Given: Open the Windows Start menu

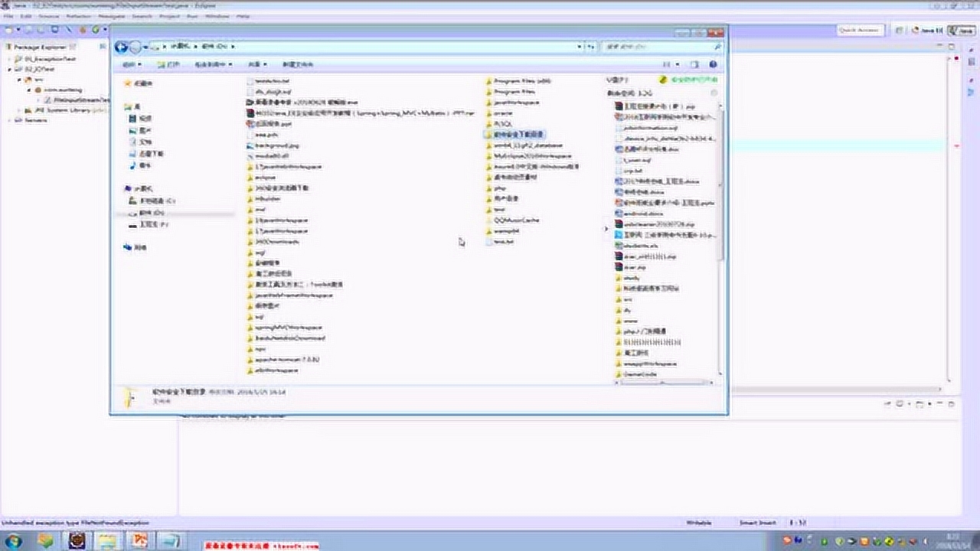Looking at the screenshot, I should pyautogui.click(x=15, y=540).
